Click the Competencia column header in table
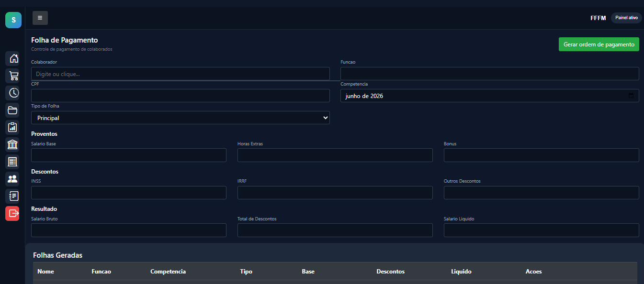 pyautogui.click(x=168, y=272)
